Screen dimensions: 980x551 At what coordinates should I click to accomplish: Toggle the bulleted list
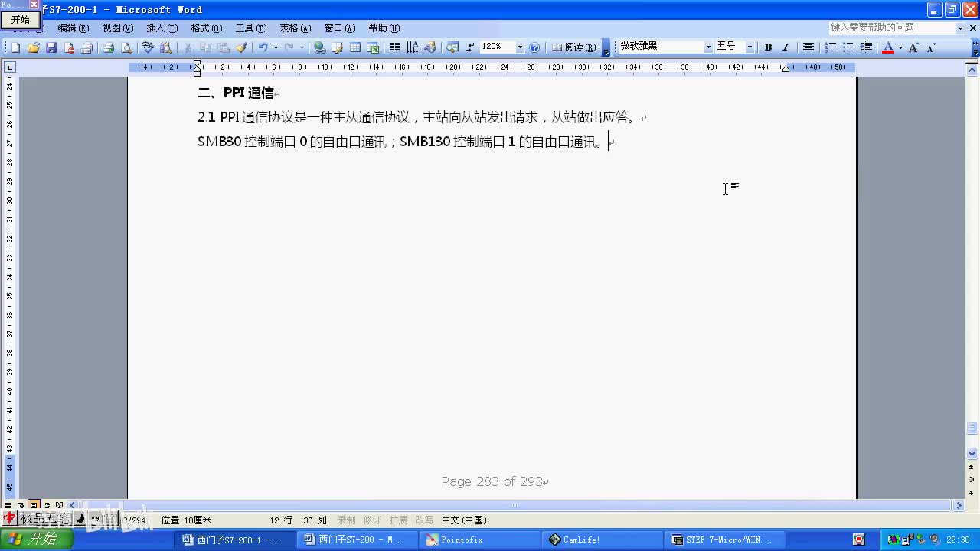coord(848,47)
